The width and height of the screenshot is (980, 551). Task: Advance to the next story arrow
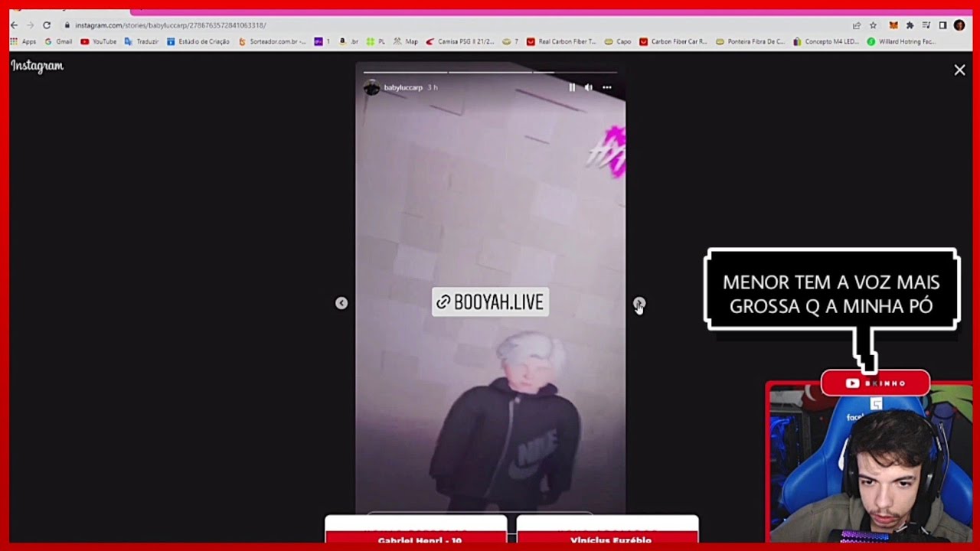(639, 304)
